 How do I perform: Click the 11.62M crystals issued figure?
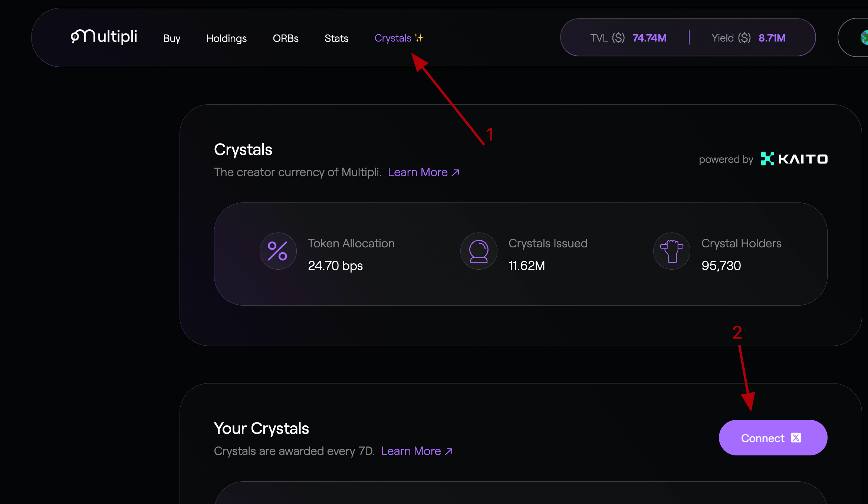point(526,266)
